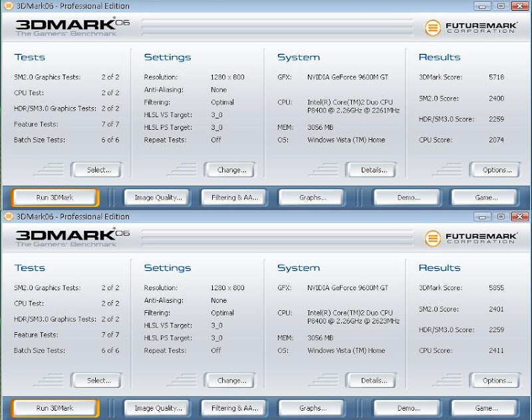The image size is (532, 420).
Task: Click NVIDIA GeForce 9600M GT in upper window
Action: (x=348, y=77)
